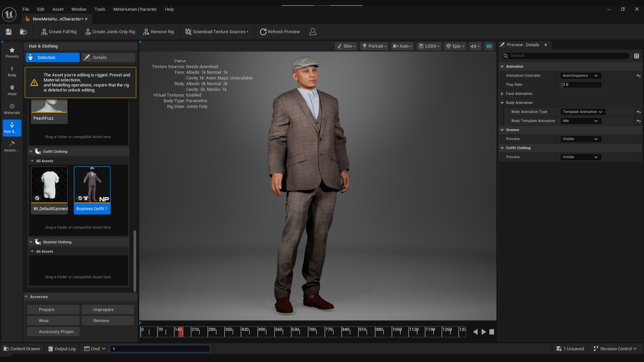Open Download Texture Sources
This screenshot has height=362, width=644.
tap(216, 32)
